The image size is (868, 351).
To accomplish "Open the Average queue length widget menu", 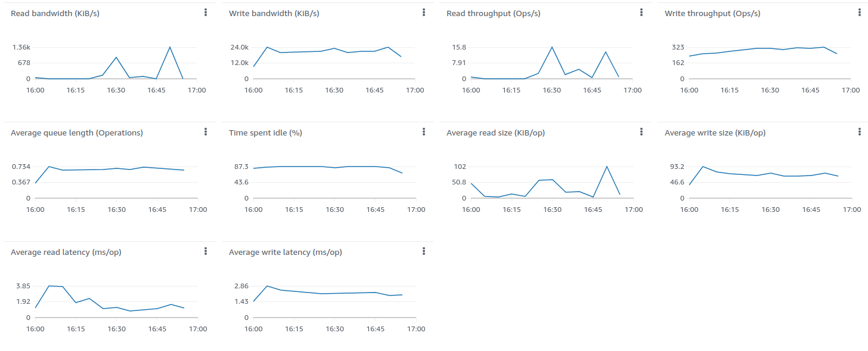I will (x=206, y=132).
